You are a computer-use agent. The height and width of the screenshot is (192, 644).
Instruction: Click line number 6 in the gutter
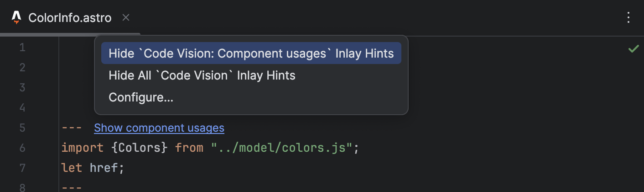tap(22, 148)
